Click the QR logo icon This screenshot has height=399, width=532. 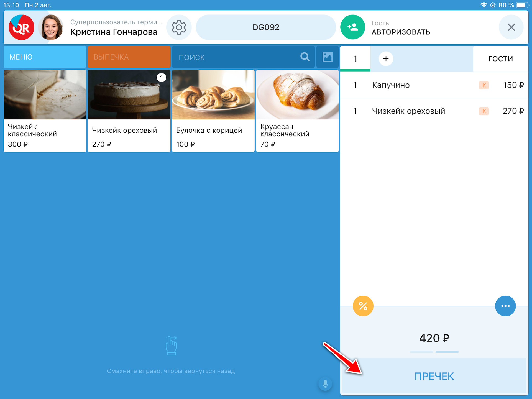(x=22, y=27)
